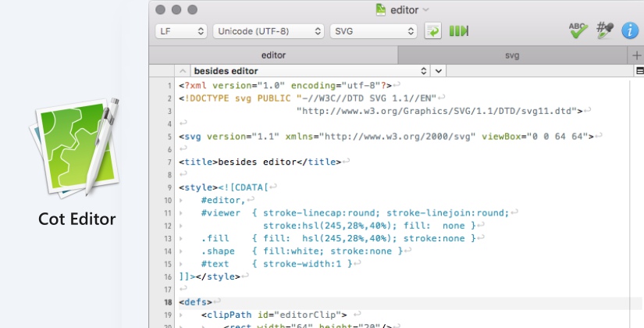Toggle the split editor button
Image resolution: width=644 pixels, height=328 pixels.
639,70
